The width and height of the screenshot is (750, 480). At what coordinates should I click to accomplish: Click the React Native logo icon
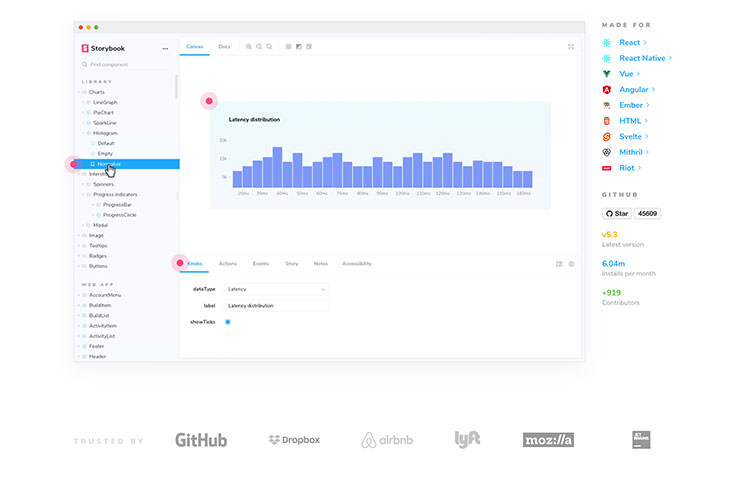607,58
